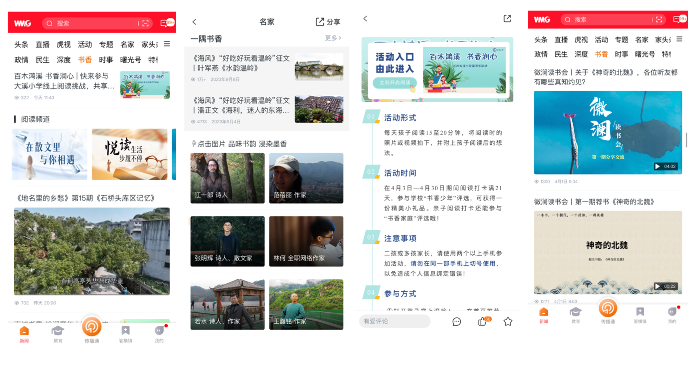Open the 微澜读书会 第一期荐书 headline
The width and height of the screenshot is (699, 378).
pos(594,201)
